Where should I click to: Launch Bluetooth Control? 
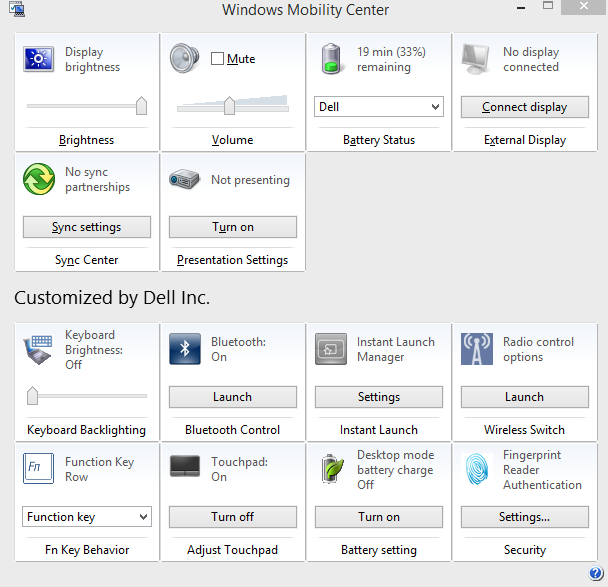click(x=233, y=397)
